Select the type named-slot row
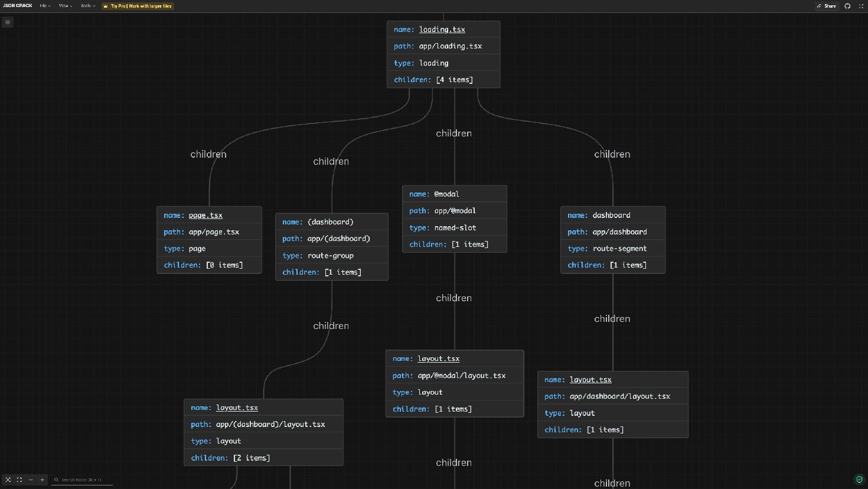The height and width of the screenshot is (489, 868). [x=455, y=228]
